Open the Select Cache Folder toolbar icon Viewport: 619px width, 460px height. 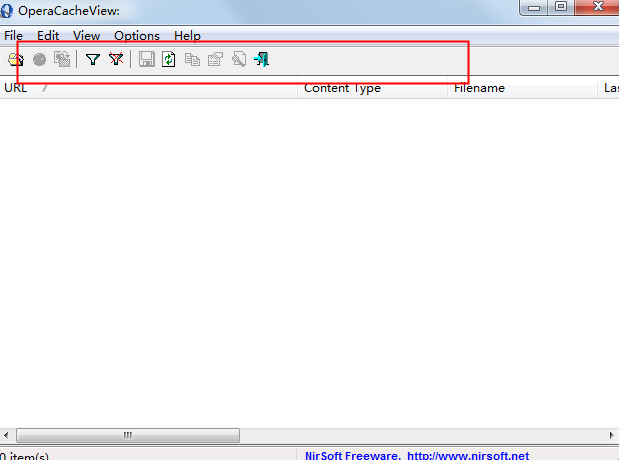pos(16,60)
